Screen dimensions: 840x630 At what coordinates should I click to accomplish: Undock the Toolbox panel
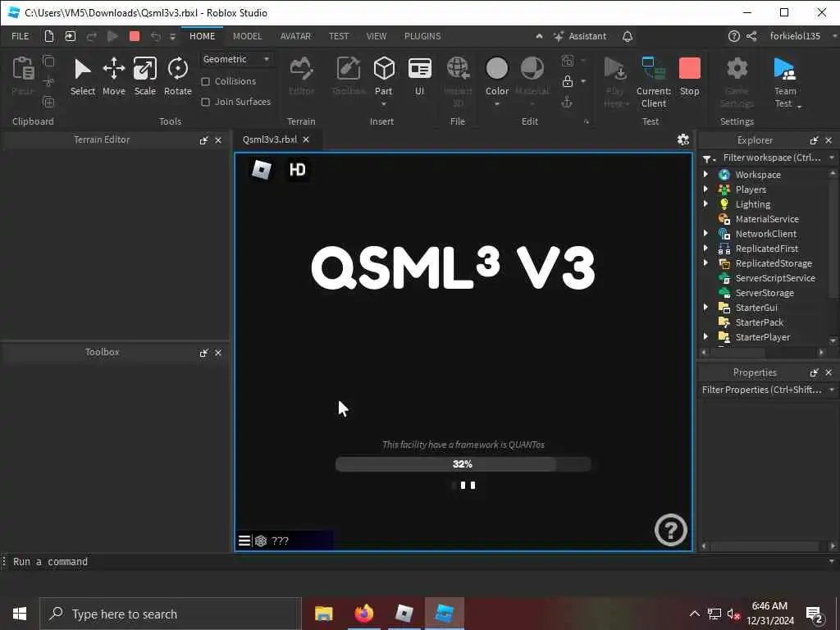203,353
